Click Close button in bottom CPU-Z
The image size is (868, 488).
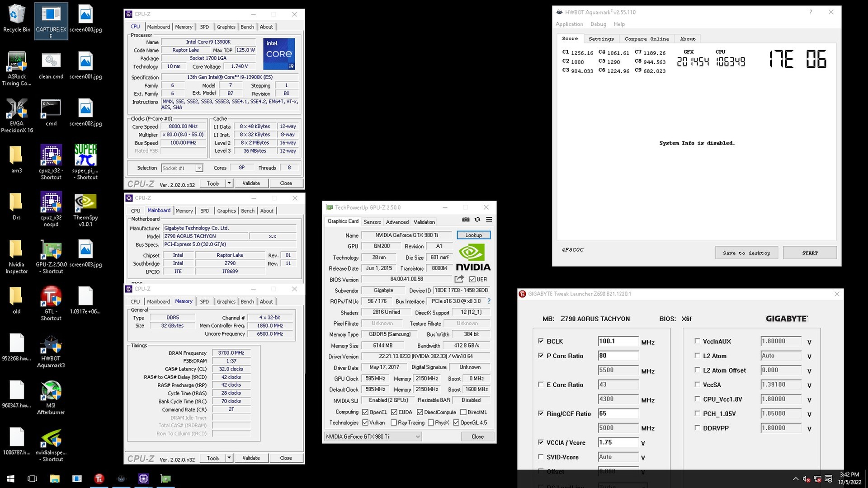pyautogui.click(x=286, y=458)
